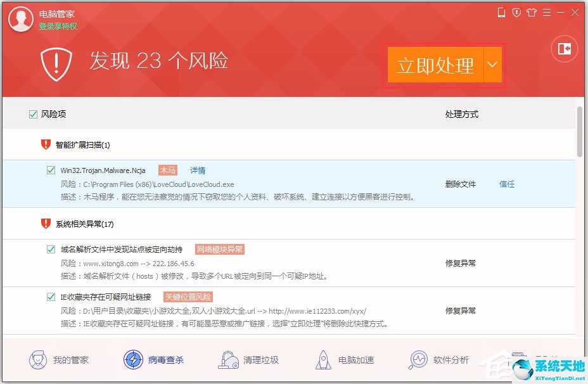The width and height of the screenshot is (588, 384).
Task: Click the t-shirt skin theme icon
Action: pos(532,12)
